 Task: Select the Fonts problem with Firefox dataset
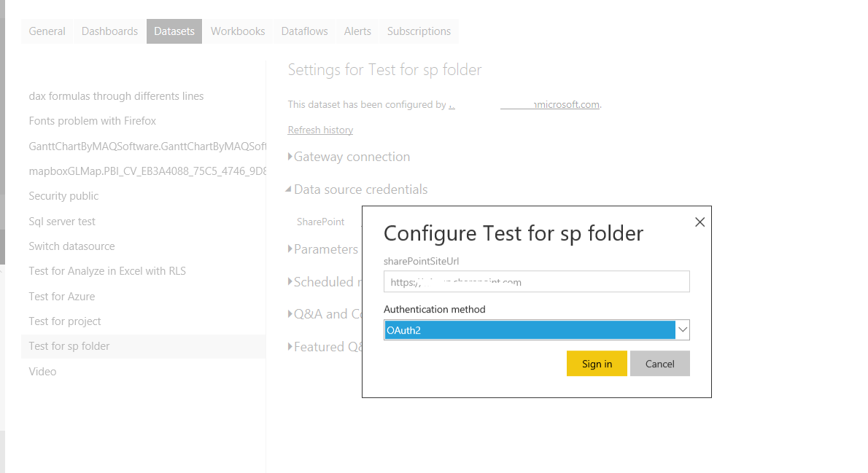pyautogui.click(x=93, y=121)
